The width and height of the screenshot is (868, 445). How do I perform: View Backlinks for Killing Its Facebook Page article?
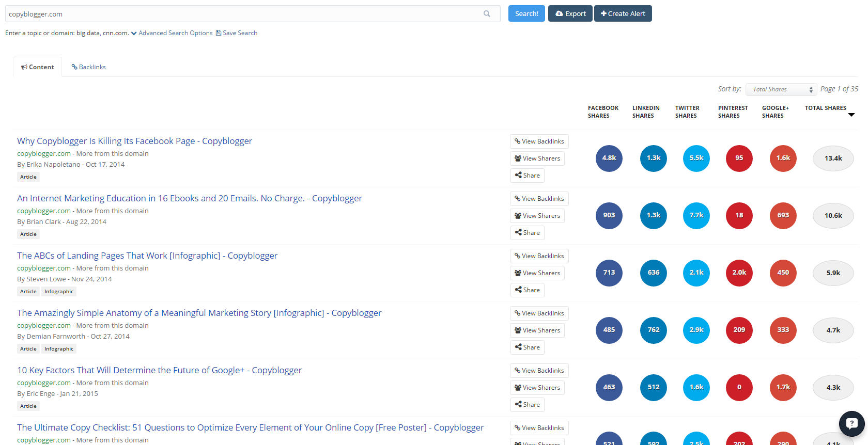click(539, 141)
